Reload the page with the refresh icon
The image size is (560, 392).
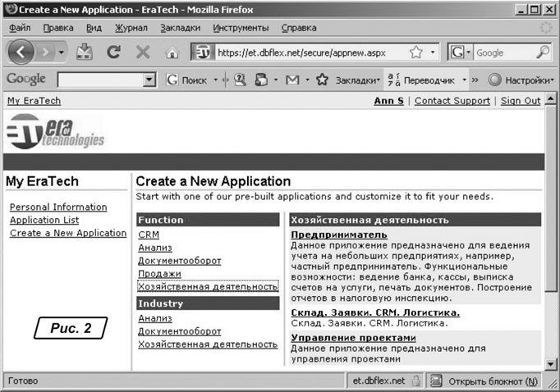pos(114,52)
